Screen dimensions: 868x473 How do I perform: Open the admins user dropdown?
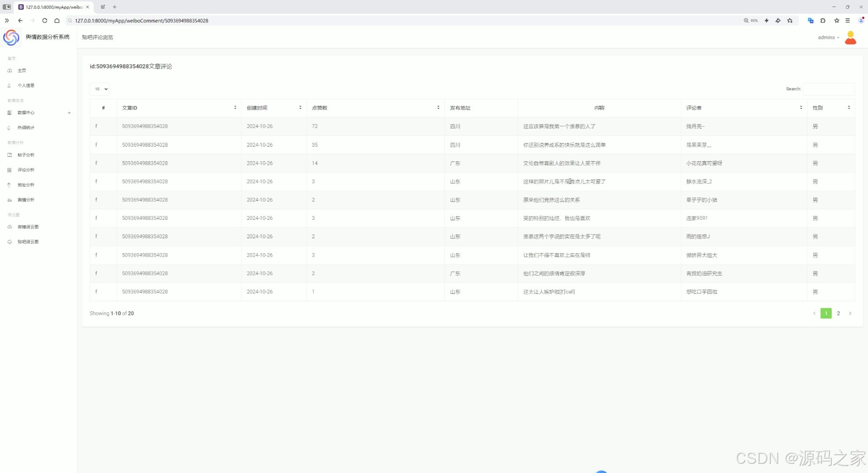click(x=828, y=37)
